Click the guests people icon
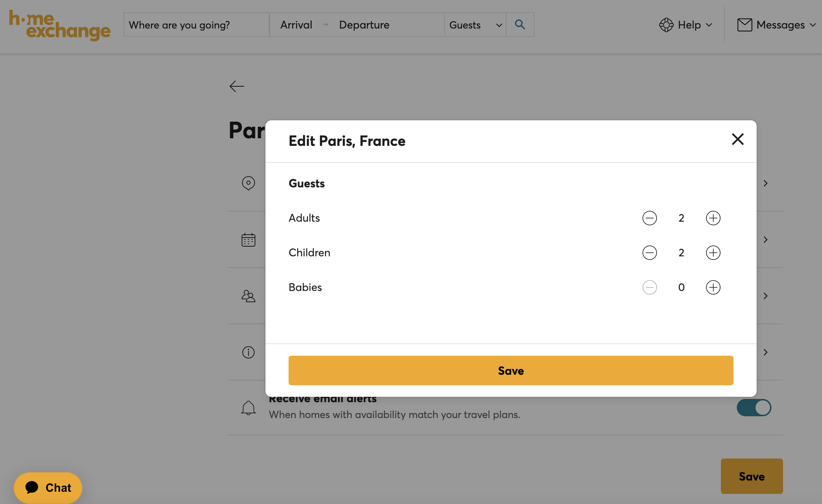The width and height of the screenshot is (822, 504). [248, 296]
